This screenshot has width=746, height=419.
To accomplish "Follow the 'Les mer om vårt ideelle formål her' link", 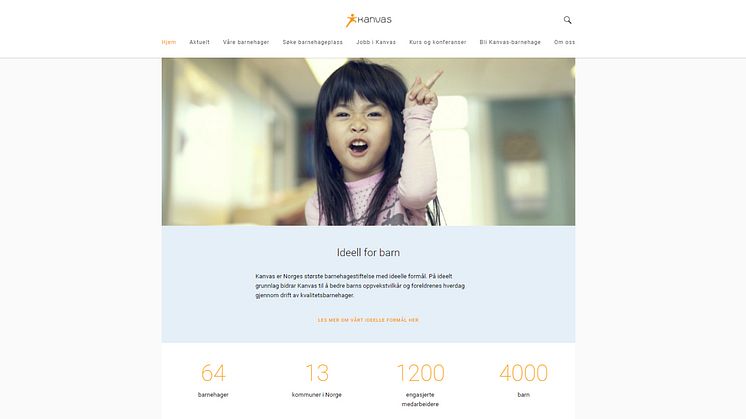I will click(x=368, y=320).
